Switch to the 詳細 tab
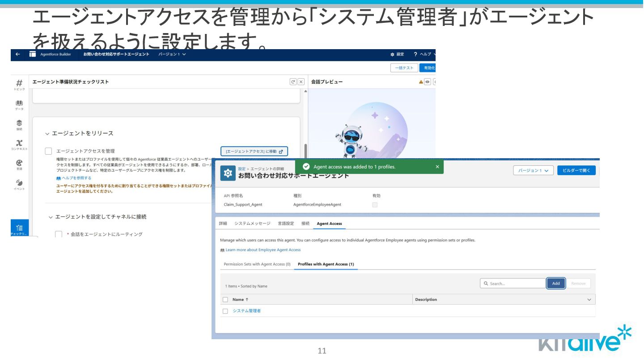Image resolution: width=644 pixels, height=362 pixels. coord(223,223)
